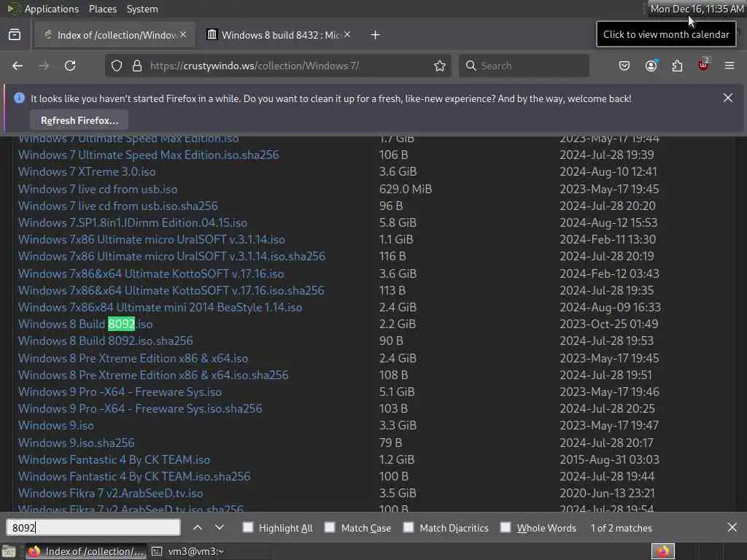Show site security padlock info
This screenshot has height=560, width=747.
[137, 66]
